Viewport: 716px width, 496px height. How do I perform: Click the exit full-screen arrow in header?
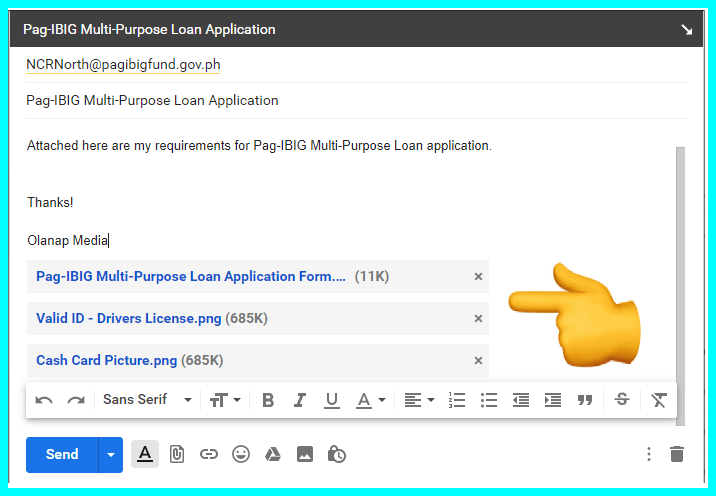(x=686, y=30)
